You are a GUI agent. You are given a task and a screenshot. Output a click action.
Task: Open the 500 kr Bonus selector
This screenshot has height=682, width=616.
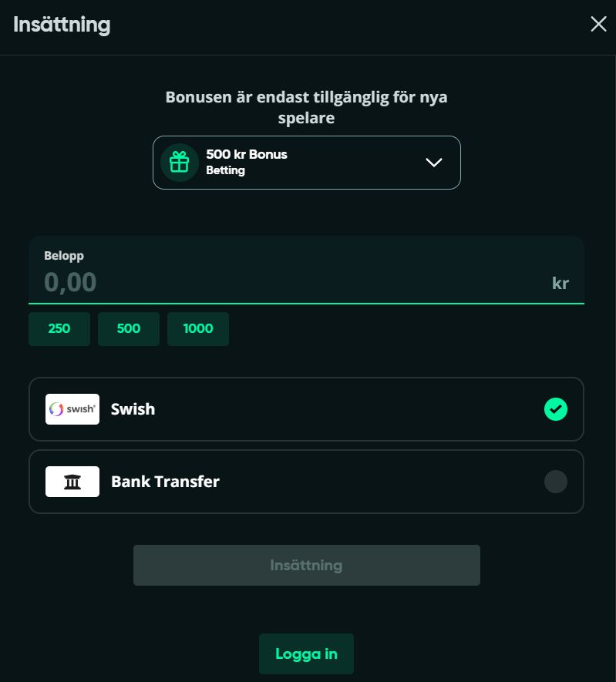tap(306, 163)
